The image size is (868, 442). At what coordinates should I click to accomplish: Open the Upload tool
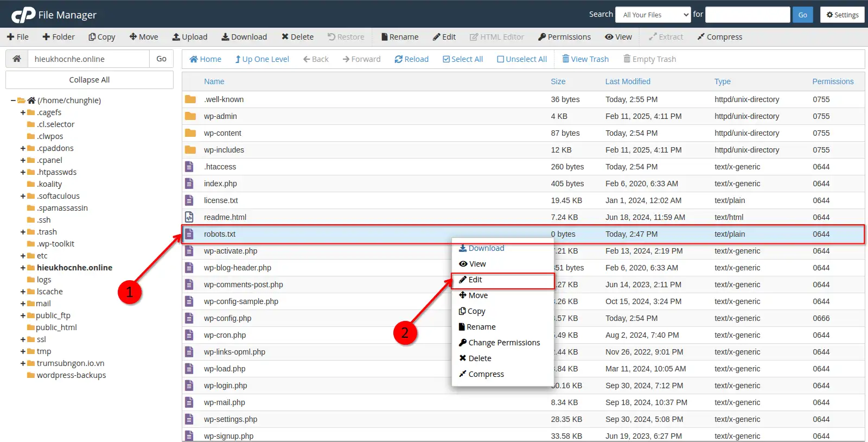click(190, 37)
